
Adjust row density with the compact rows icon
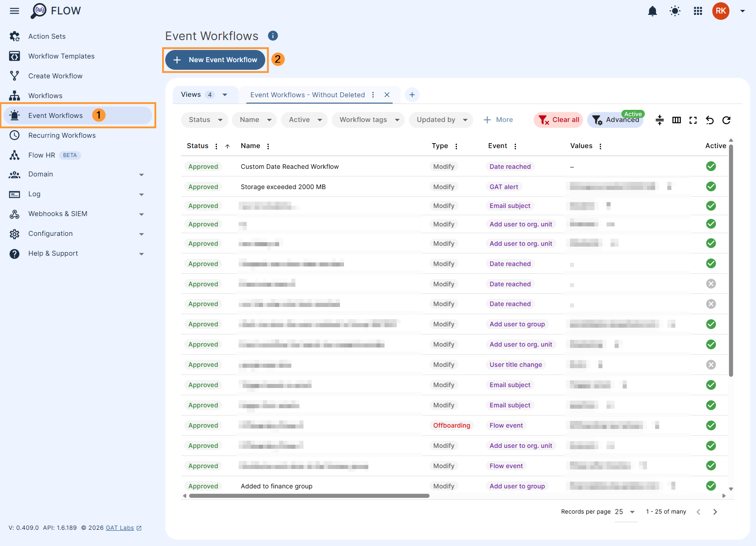click(x=659, y=120)
